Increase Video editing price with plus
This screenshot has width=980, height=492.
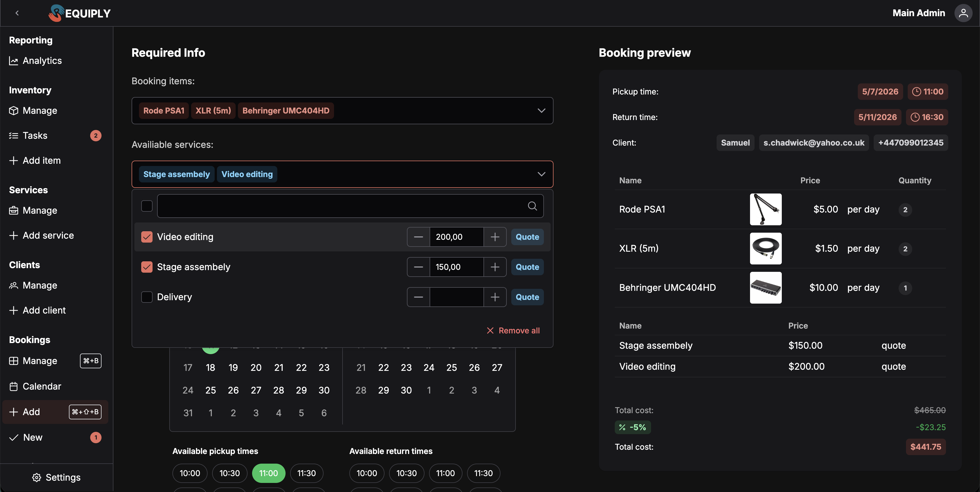click(495, 237)
